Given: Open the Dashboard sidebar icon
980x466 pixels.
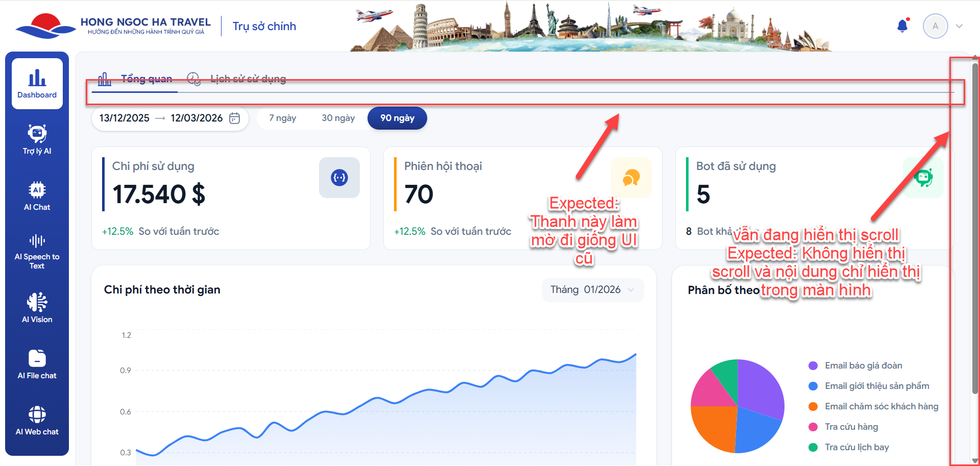Looking at the screenshot, I should tap(37, 84).
